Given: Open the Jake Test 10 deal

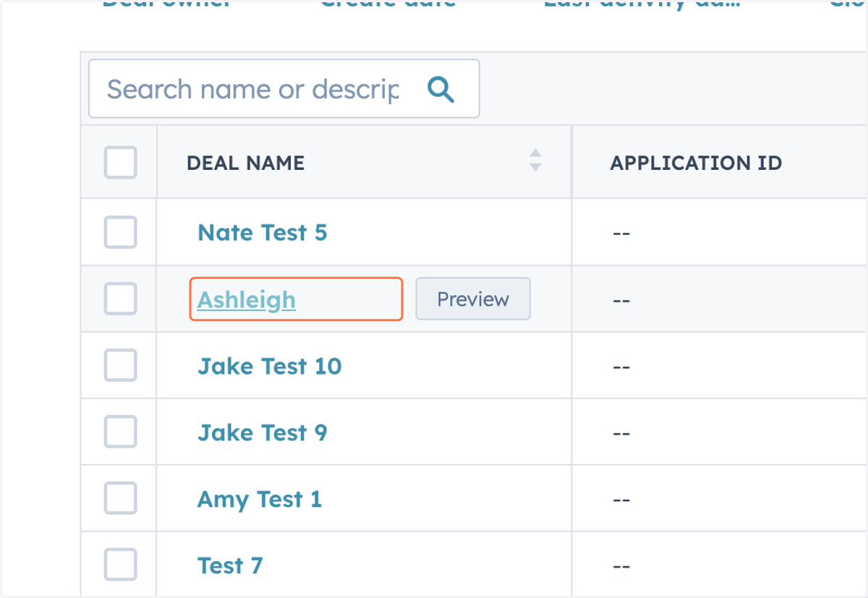Looking at the screenshot, I should coord(269,366).
